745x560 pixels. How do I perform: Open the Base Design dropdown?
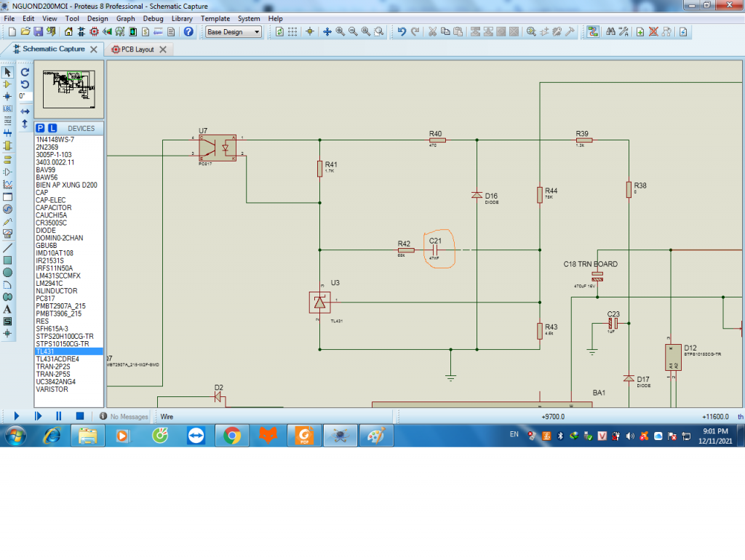click(x=233, y=32)
